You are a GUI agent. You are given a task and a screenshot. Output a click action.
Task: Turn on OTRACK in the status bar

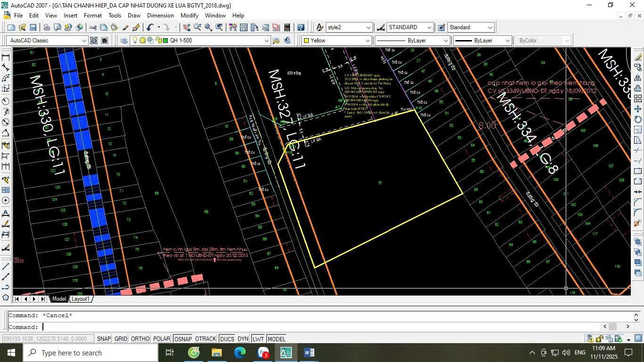[205, 338]
